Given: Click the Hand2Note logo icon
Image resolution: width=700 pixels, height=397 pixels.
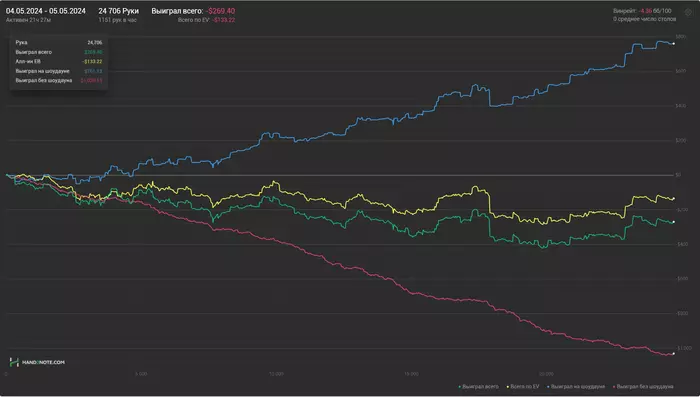Looking at the screenshot, I should [14, 362].
